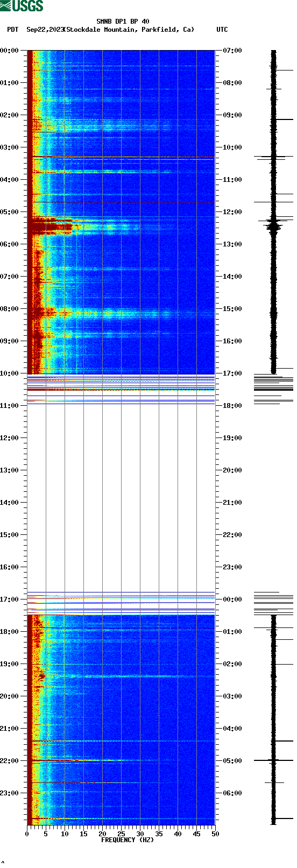This screenshot has height=868, width=297.
Task: Click the red horizontal line just before 18:00 PDT
Action: 121,628
